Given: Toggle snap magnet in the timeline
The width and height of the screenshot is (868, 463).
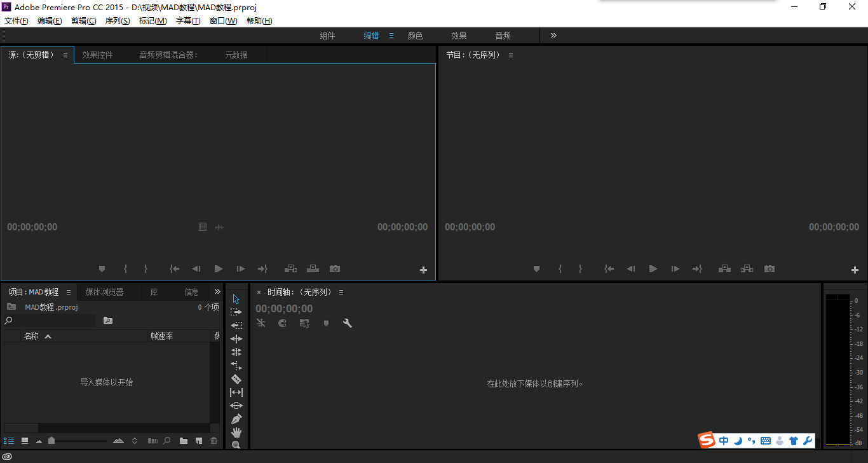Looking at the screenshot, I should 283,323.
